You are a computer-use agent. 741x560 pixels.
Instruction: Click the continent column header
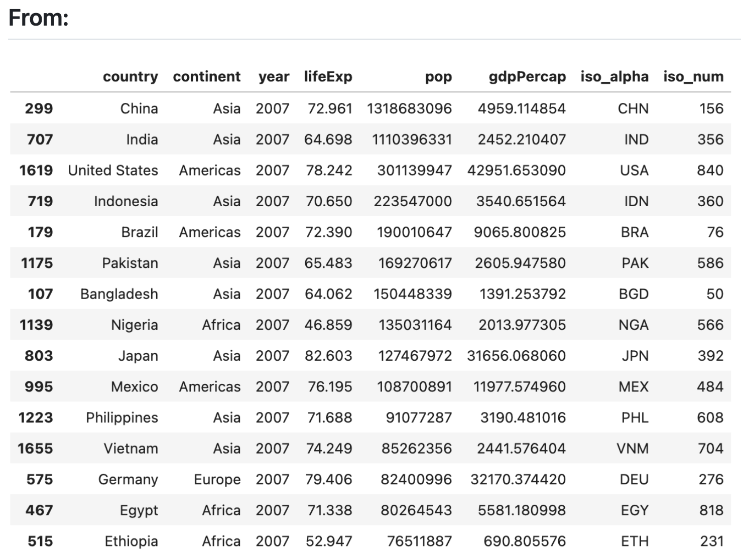pyautogui.click(x=207, y=77)
